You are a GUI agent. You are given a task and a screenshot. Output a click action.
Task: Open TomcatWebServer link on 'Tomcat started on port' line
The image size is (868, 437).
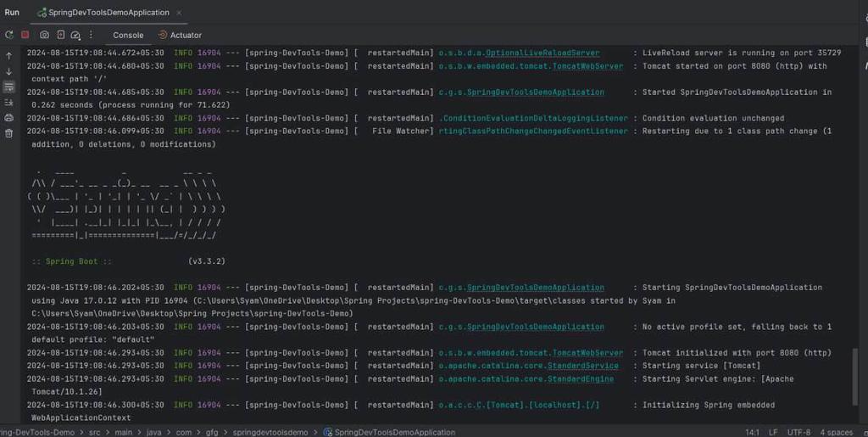pos(587,66)
